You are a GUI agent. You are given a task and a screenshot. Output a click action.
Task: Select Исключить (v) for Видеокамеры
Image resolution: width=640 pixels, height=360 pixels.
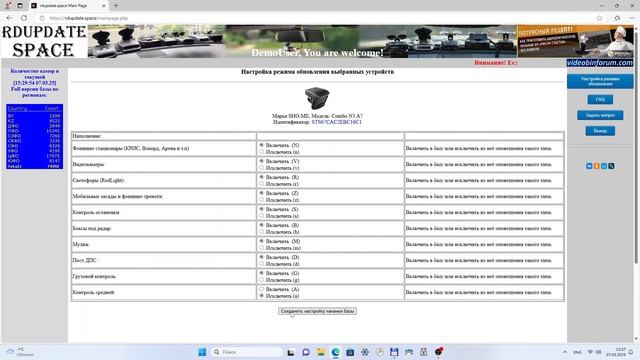(x=262, y=168)
